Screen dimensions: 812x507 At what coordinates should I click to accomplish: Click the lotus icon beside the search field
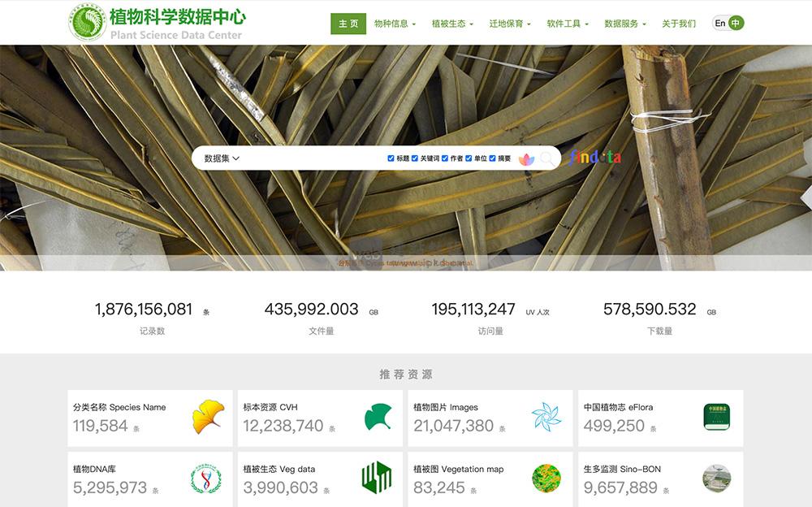pyautogui.click(x=527, y=158)
